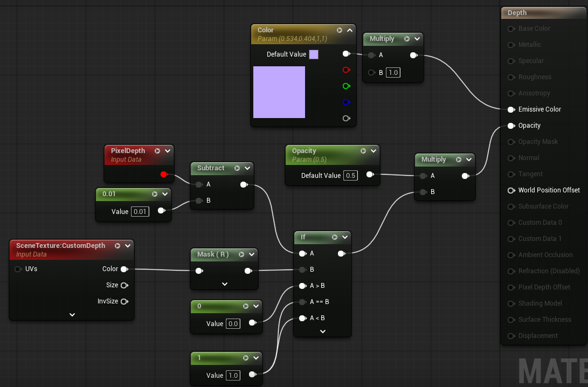588x387 pixels.
Task: Expand the bottom chevron of SceneTexture:CustomDepth node
Action: click(72, 315)
